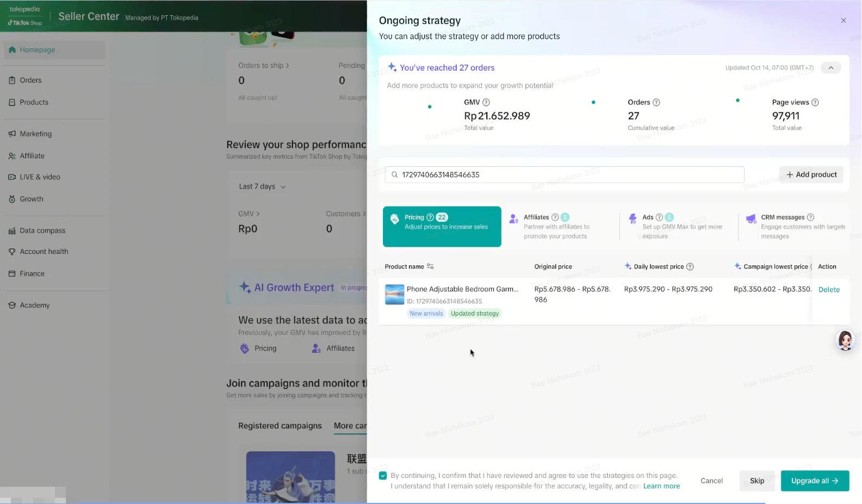The width and height of the screenshot is (862, 504).
Task: Click the AI Growth Expert heading
Action: [x=294, y=288]
